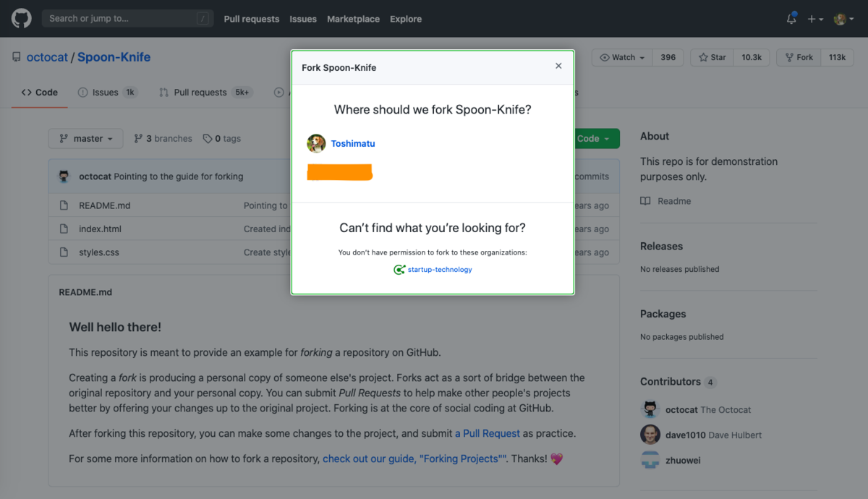Click the repository book icon beside octocat
This screenshot has width=868, height=499.
(17, 57)
